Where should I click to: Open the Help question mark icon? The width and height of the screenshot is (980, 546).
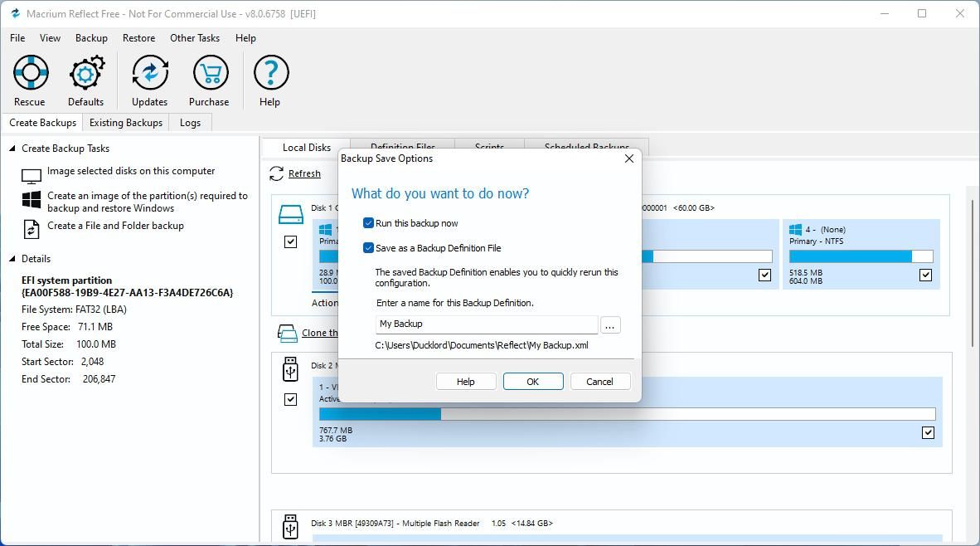coord(270,72)
